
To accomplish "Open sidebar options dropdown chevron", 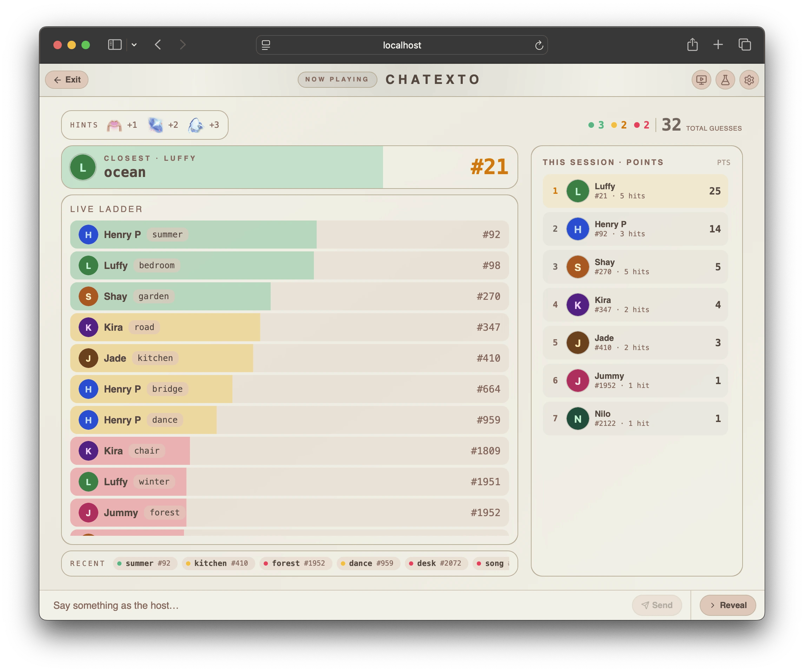I will (134, 45).
